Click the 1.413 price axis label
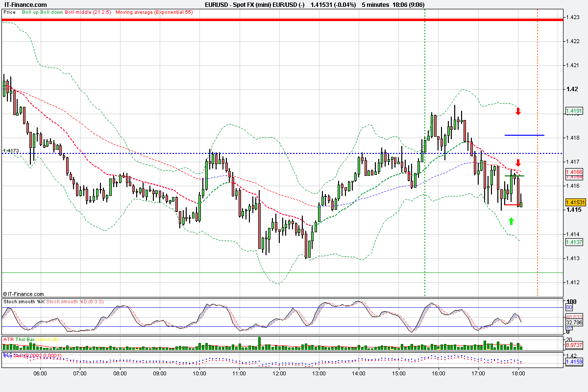 (573, 258)
